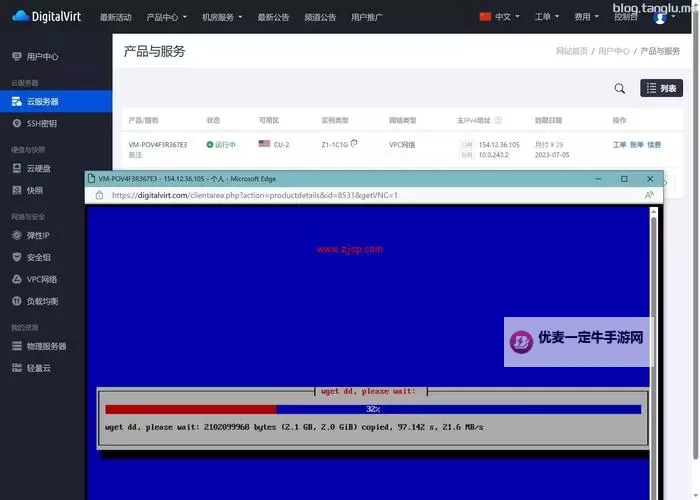Click the page icon in Edge title bar
Screen dimensions: 700x500
(x=92, y=179)
